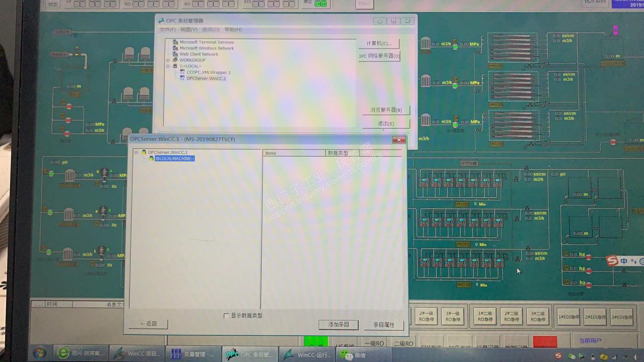
Task: Select Microsoft Terminal Services network icon
Action: [175, 42]
